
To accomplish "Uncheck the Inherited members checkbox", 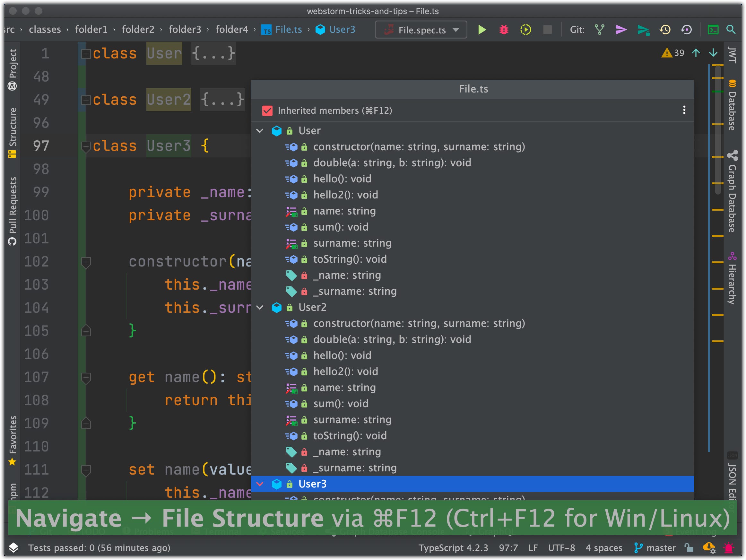I will 267,111.
